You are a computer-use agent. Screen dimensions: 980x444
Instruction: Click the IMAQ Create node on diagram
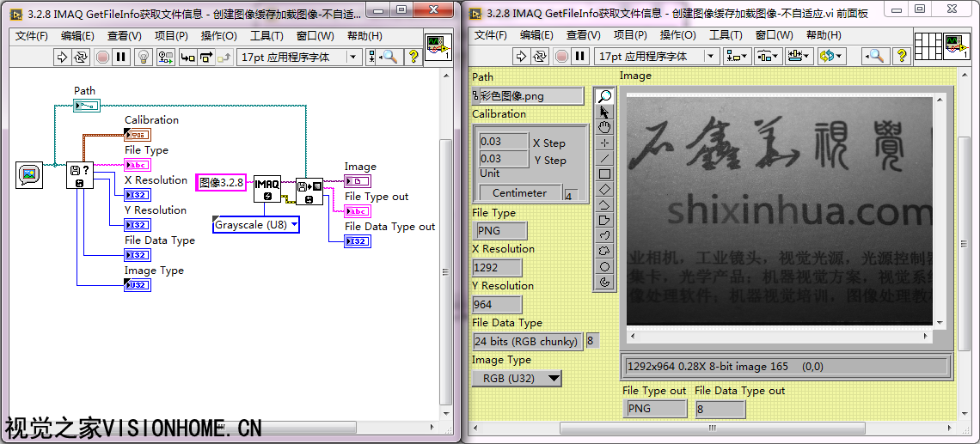[267, 188]
